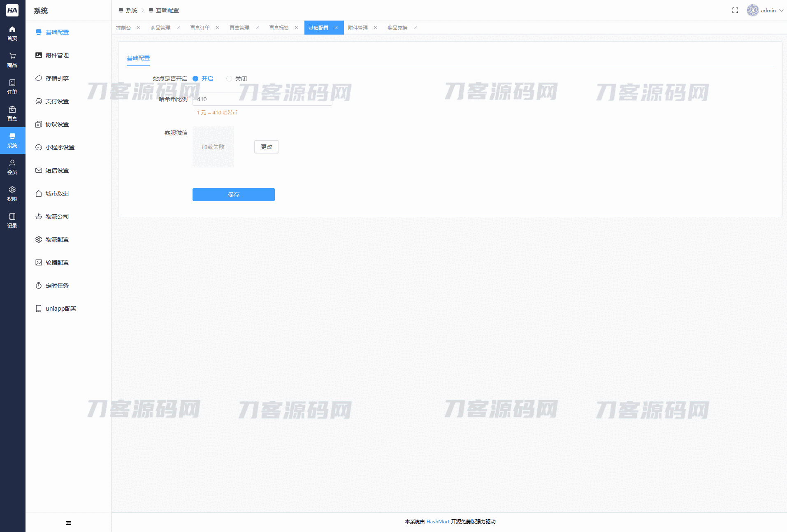Close the 控制台 tab

click(139, 28)
